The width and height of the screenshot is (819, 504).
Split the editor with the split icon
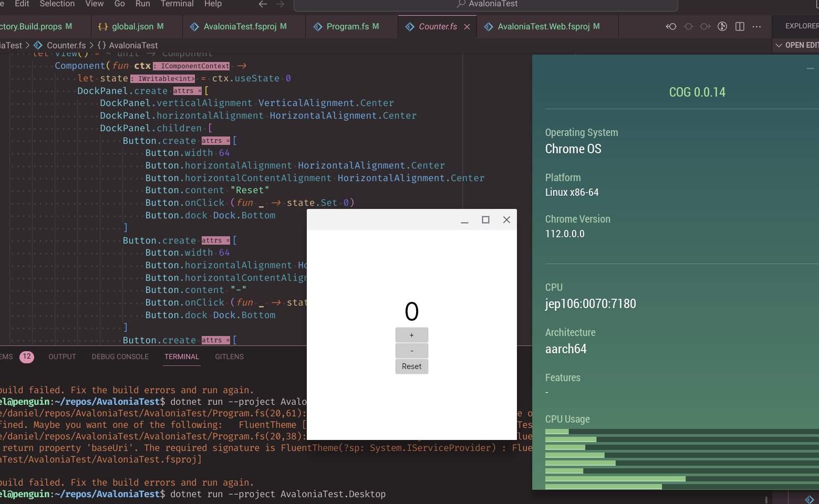point(740,26)
